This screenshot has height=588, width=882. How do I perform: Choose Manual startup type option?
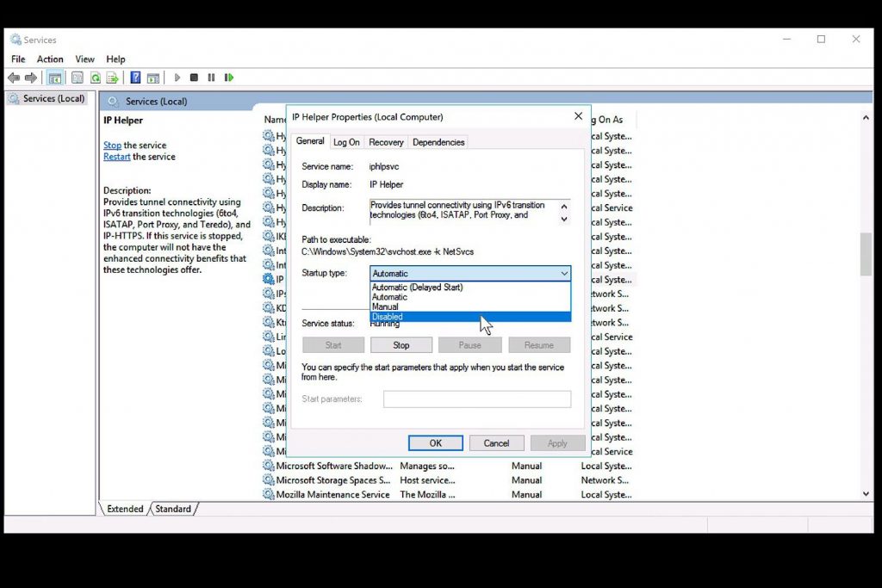click(x=385, y=306)
